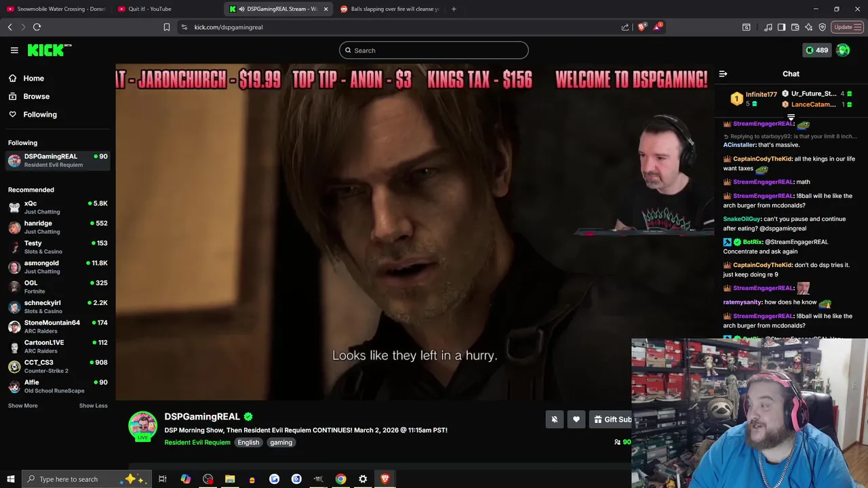
Task: Open the Brave Shields lion icon
Action: click(x=642, y=27)
